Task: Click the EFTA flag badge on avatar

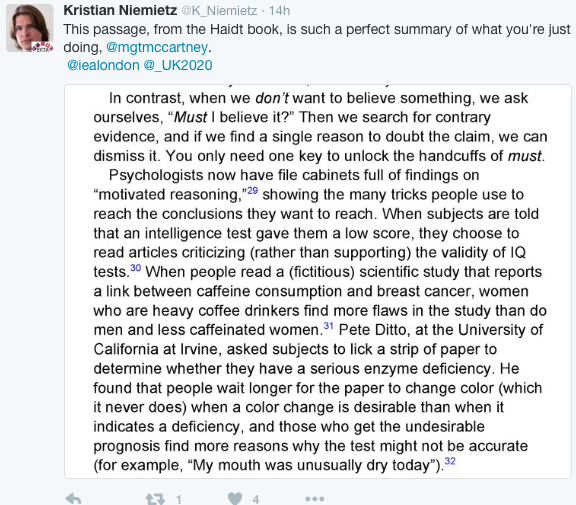Action: (43, 47)
